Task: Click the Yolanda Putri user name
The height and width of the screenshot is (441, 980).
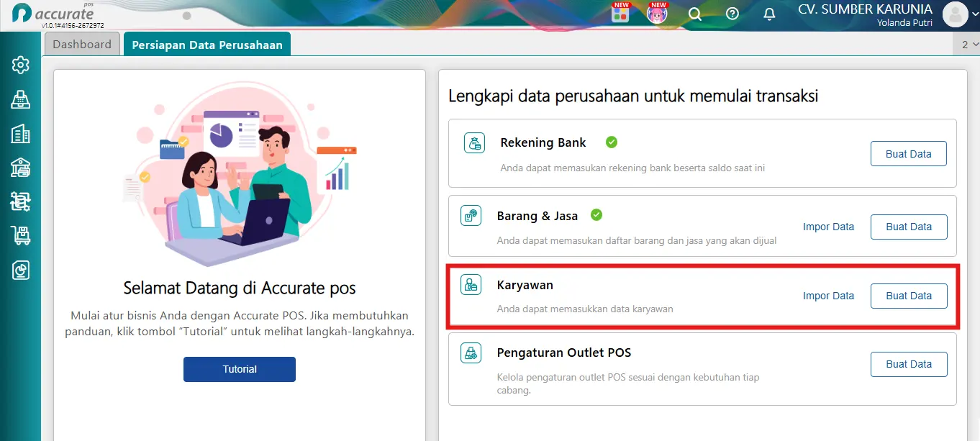Action: [904, 23]
